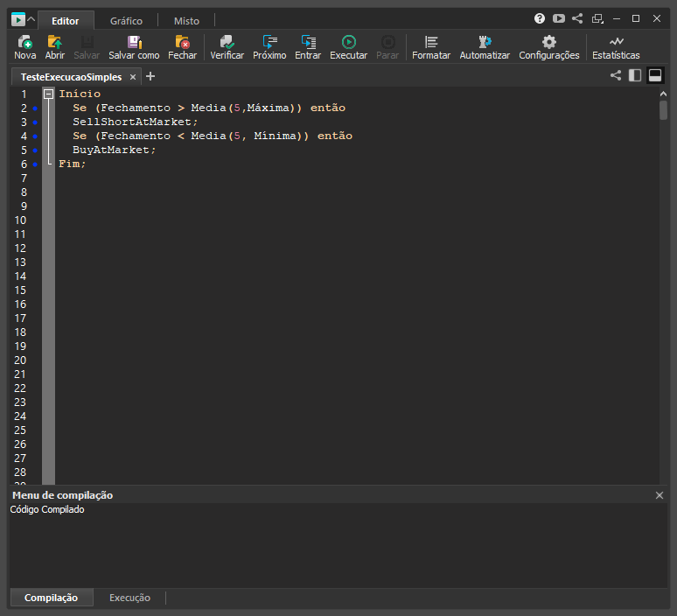Toggle breakpoint on line 2
Viewport: 677px width, 616px height.
point(35,108)
